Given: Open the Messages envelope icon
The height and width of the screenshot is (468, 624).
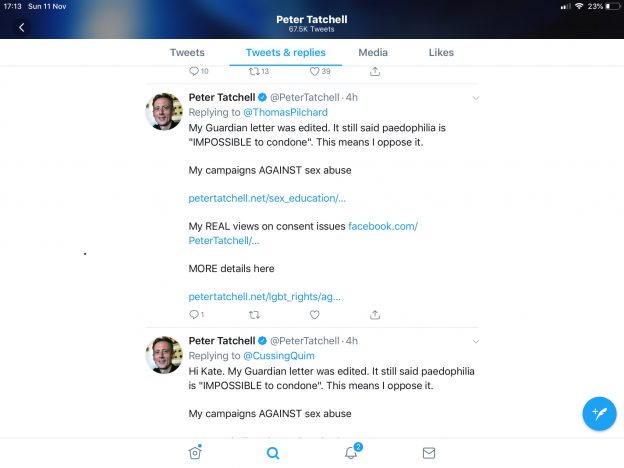Looking at the screenshot, I should tap(429, 453).
